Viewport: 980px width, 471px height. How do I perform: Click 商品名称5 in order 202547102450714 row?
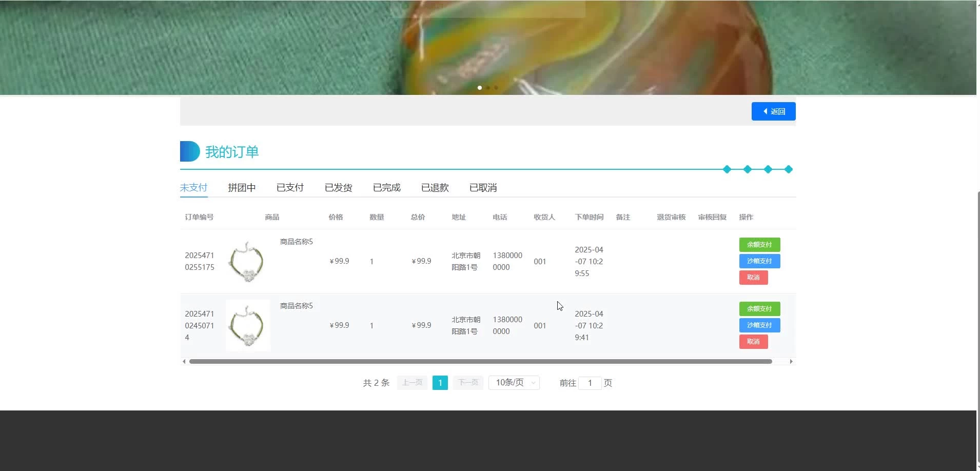click(296, 306)
